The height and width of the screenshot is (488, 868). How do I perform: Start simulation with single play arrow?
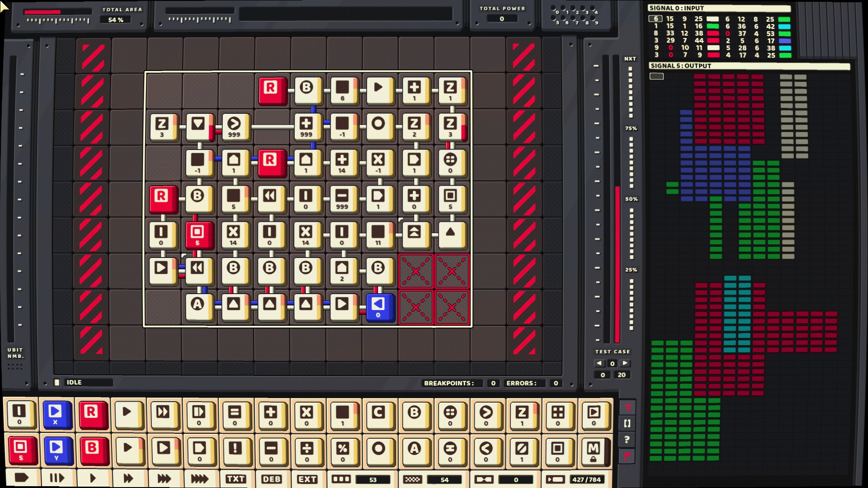93,478
